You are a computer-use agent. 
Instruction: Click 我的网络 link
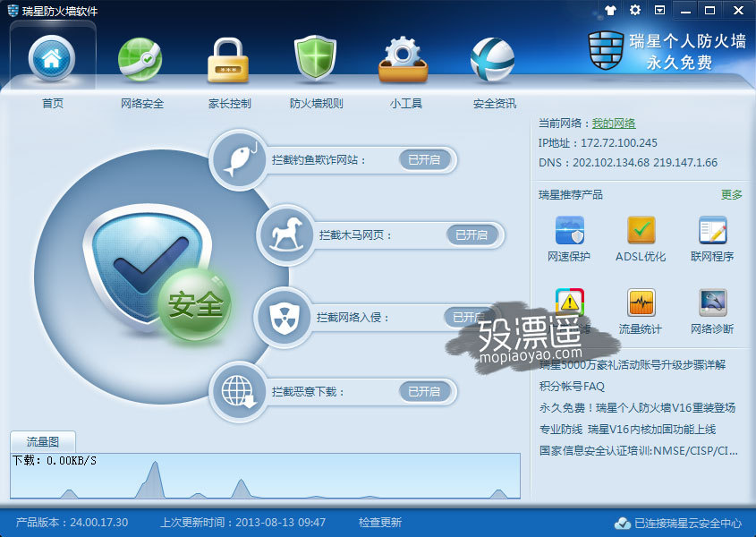pos(614,124)
